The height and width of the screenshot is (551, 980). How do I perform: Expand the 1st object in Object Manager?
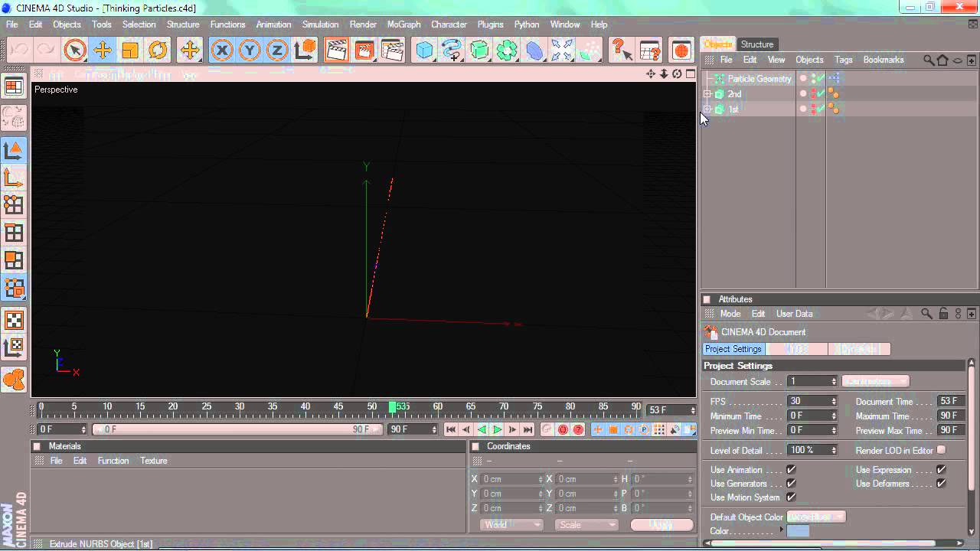(707, 109)
